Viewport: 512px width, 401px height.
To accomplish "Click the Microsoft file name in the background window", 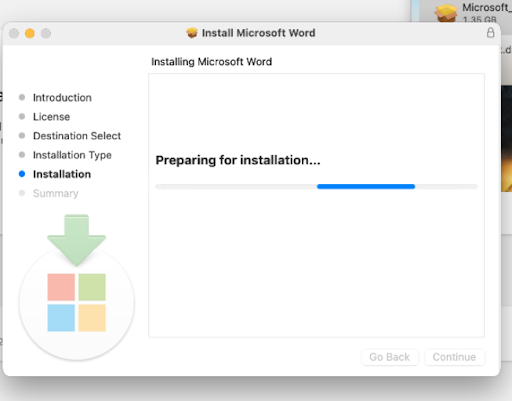I will (x=487, y=7).
